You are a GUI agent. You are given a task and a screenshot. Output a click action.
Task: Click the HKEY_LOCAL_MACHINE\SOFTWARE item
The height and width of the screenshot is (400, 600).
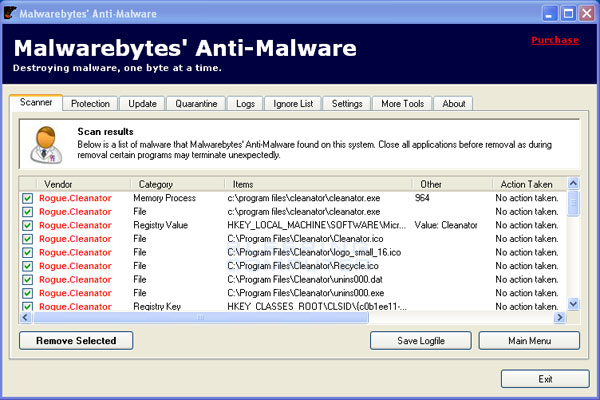coord(317,225)
